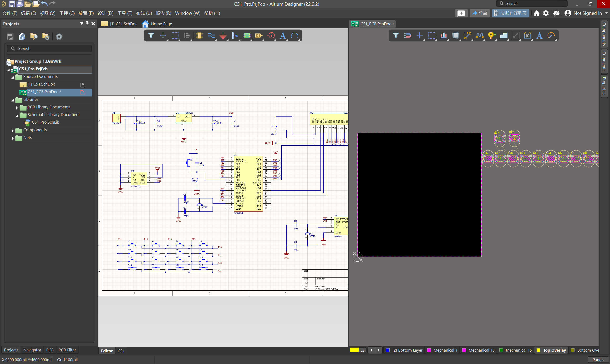Click the Panels button in status bar
This screenshot has height=364, width=610.
coord(598,359)
